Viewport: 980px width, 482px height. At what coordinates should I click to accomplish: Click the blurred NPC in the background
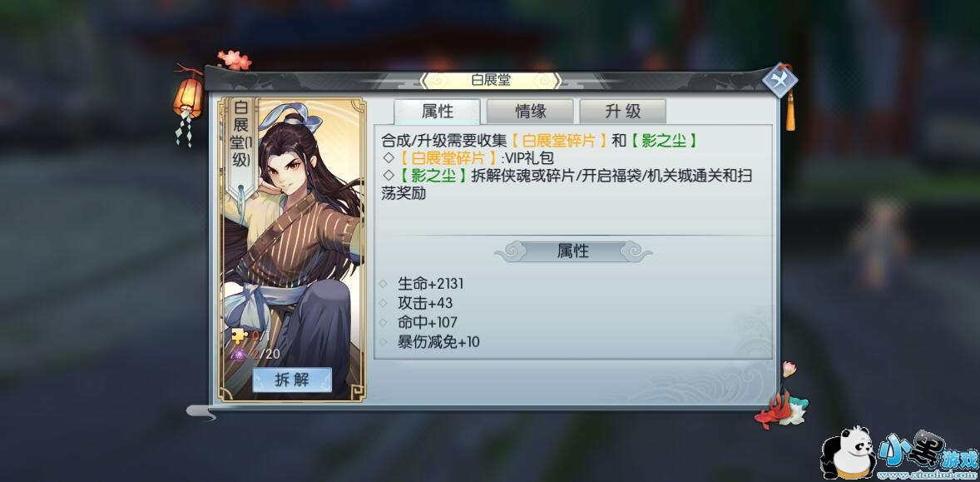[880, 242]
